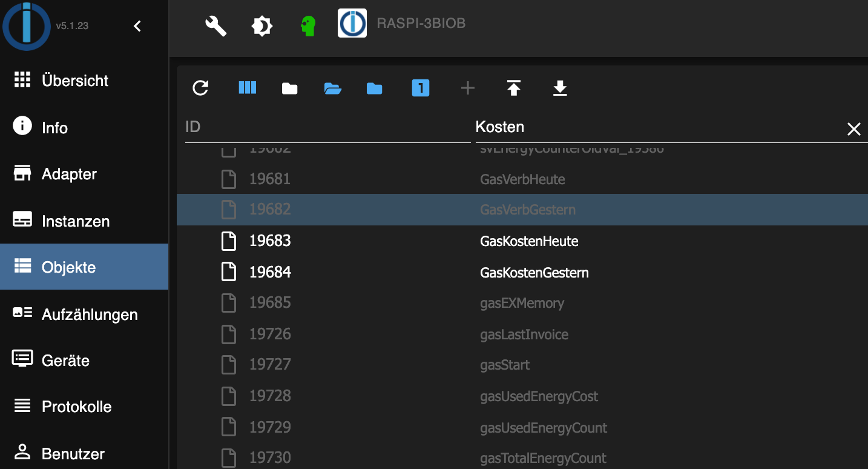The image size is (868, 469).
Task: Click the name gasUsedEnergyCost
Action: coord(539,396)
